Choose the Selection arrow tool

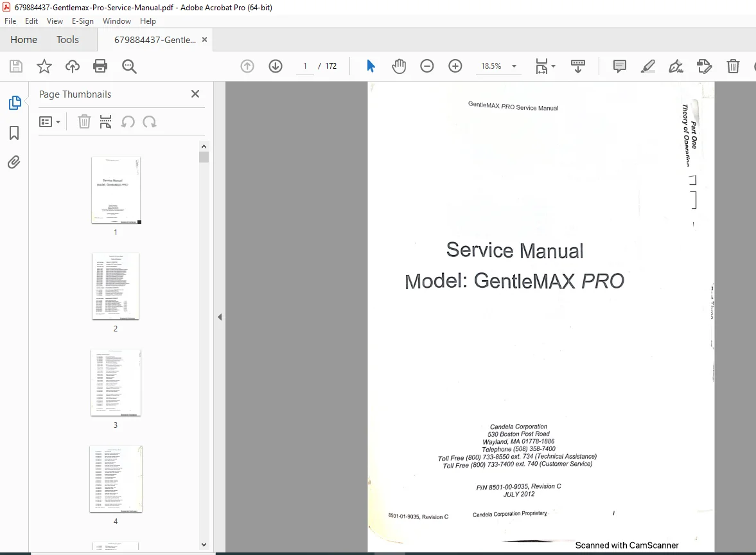click(370, 66)
